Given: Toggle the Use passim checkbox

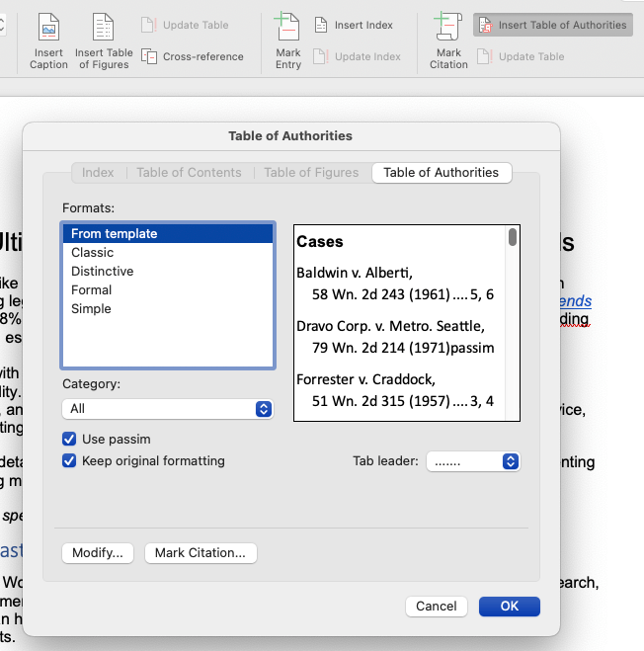Looking at the screenshot, I should [x=69, y=439].
